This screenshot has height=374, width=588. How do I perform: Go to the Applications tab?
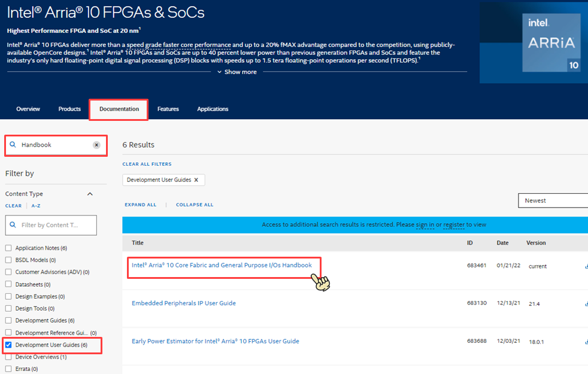(x=213, y=109)
